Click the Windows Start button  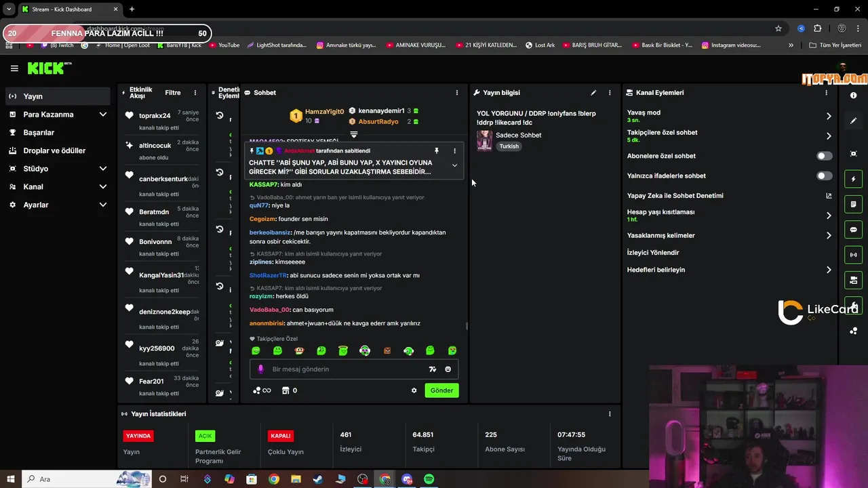click(x=11, y=479)
